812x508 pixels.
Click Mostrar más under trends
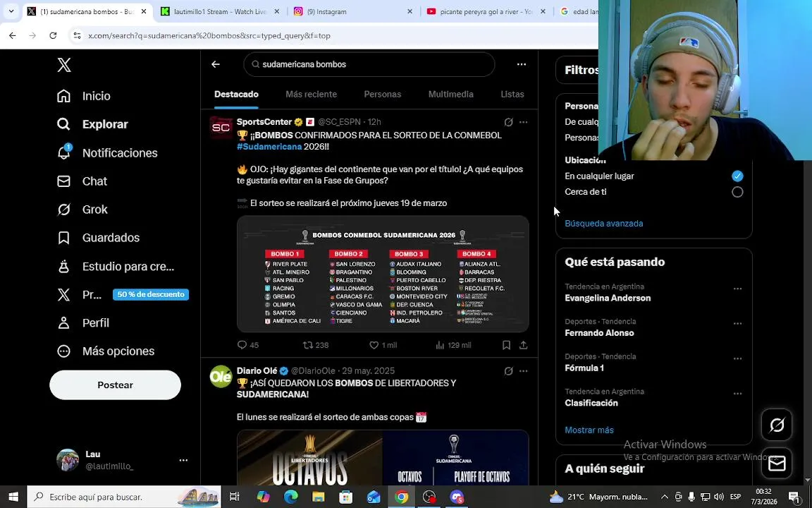click(x=589, y=430)
